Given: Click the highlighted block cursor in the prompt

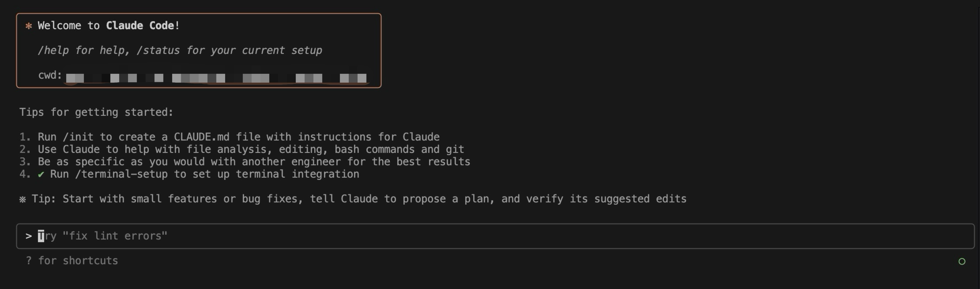Looking at the screenshot, I should (41, 236).
